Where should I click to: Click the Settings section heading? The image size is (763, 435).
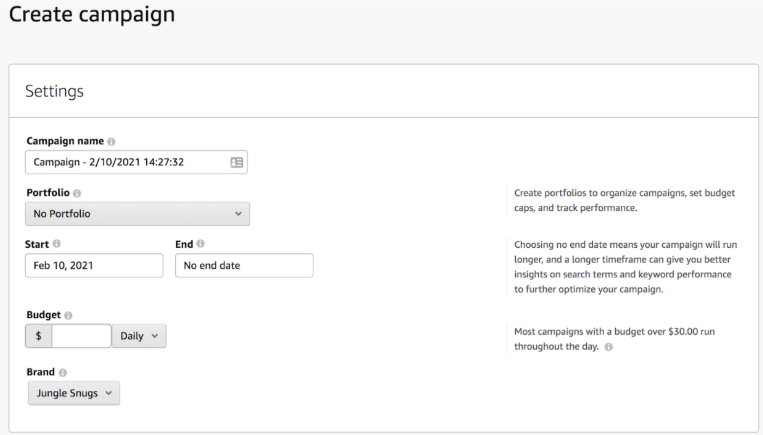point(55,92)
